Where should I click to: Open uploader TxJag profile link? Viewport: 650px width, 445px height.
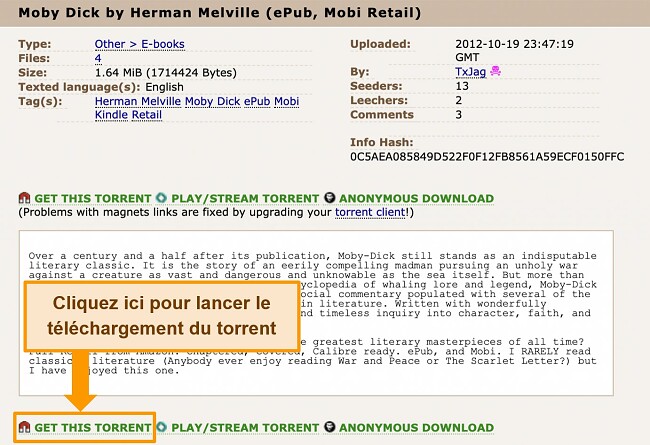point(471,72)
